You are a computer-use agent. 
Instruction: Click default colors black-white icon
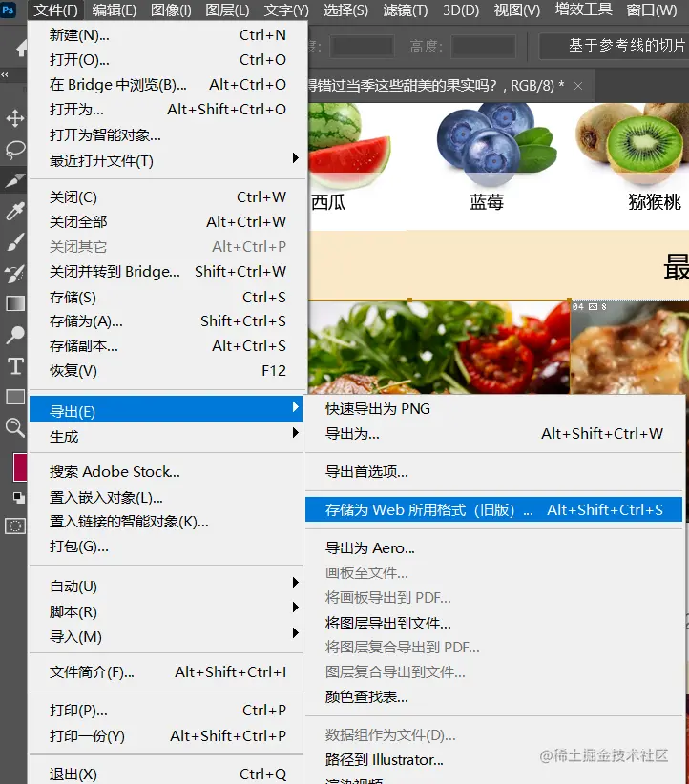click(18, 498)
